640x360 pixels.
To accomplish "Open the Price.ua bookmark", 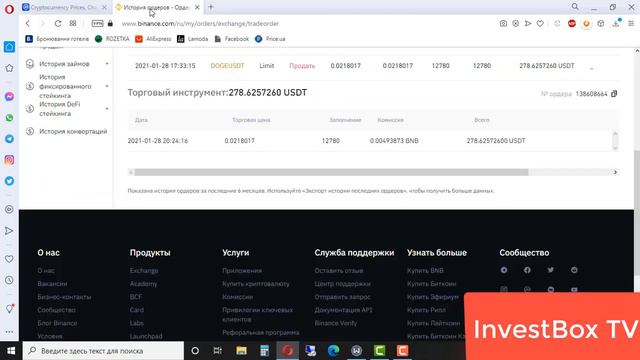I will click(x=270, y=39).
